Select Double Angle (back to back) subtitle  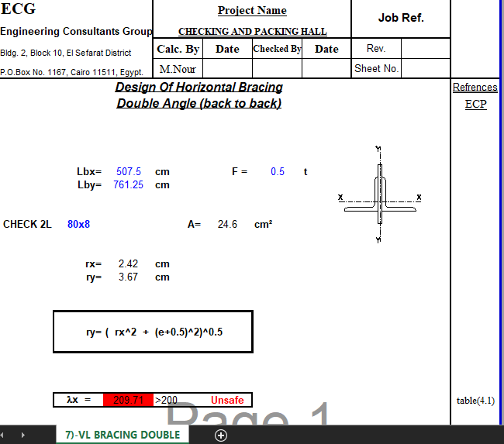coord(199,104)
